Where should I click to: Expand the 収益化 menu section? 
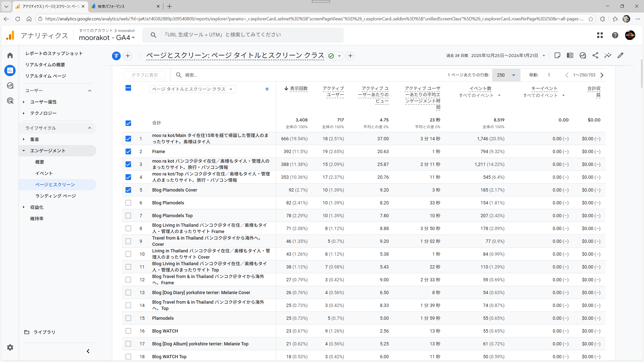pos(37,207)
